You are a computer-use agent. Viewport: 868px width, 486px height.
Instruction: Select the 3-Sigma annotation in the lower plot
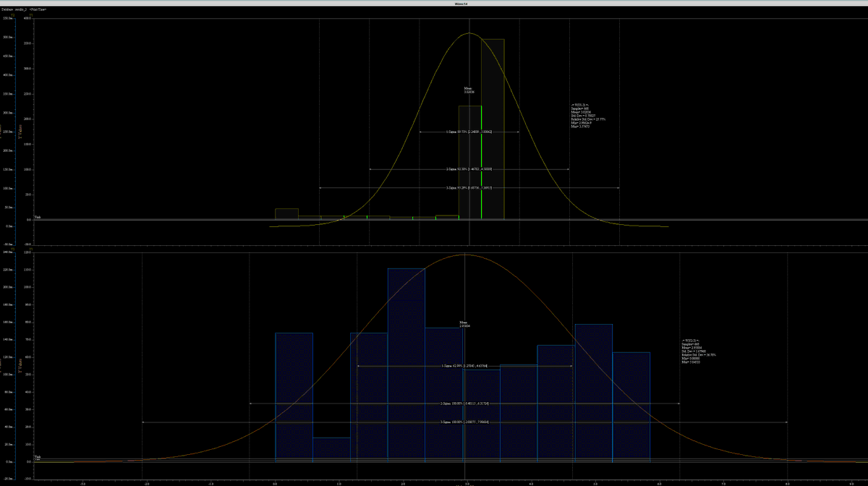[464, 422]
